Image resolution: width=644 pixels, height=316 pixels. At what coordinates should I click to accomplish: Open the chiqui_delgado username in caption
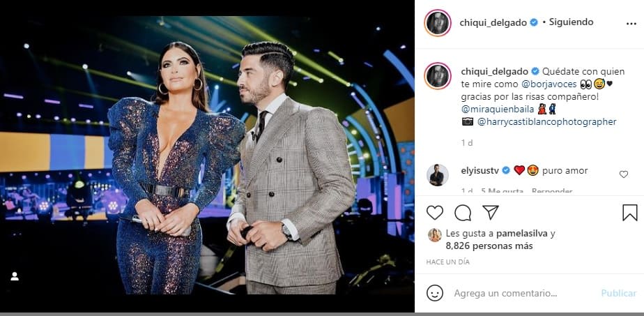coord(495,71)
